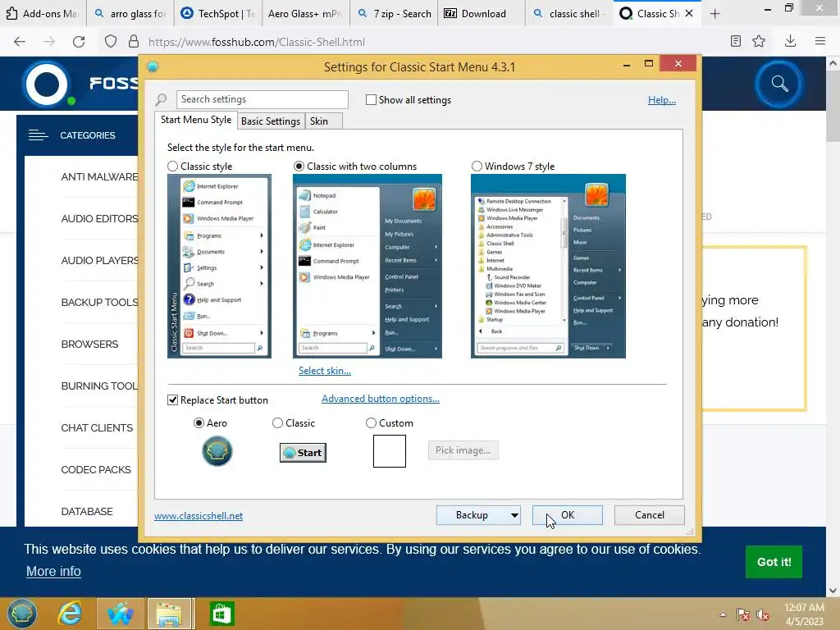The width and height of the screenshot is (840, 630).
Task: Open the Backup dropdown arrow
Action: (514, 515)
